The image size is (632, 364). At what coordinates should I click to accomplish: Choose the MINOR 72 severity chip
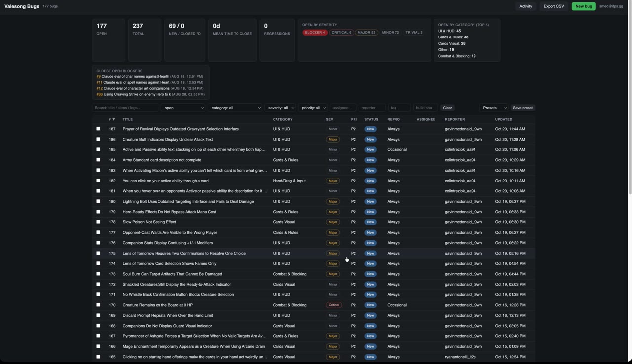point(391,33)
